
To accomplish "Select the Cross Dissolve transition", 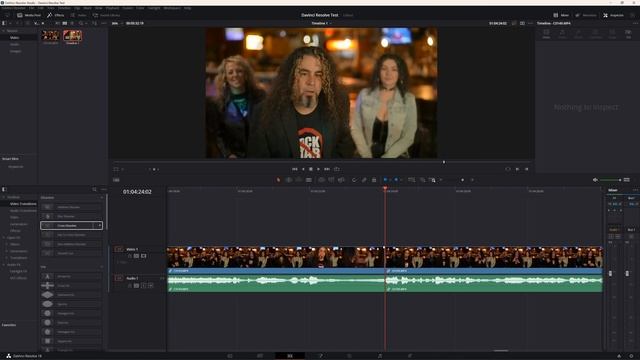I will pos(71,225).
